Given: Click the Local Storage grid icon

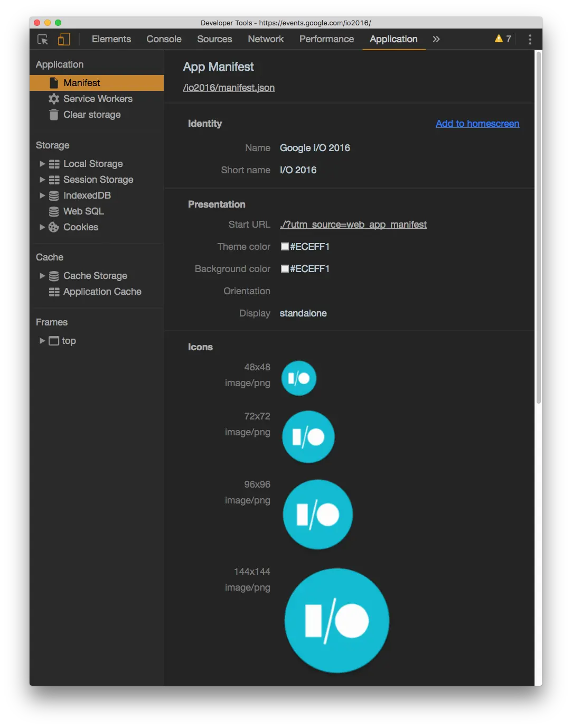Looking at the screenshot, I should 54,164.
